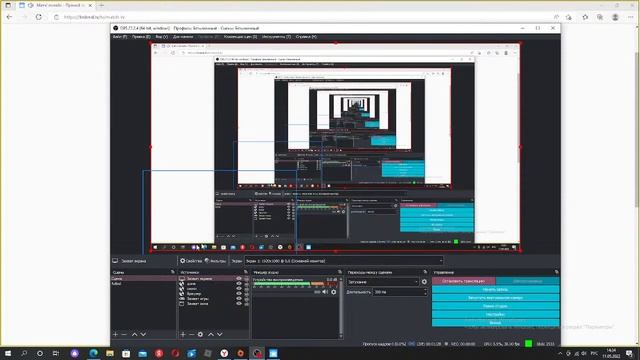Click the Edge browser refresh icon

(39, 17)
